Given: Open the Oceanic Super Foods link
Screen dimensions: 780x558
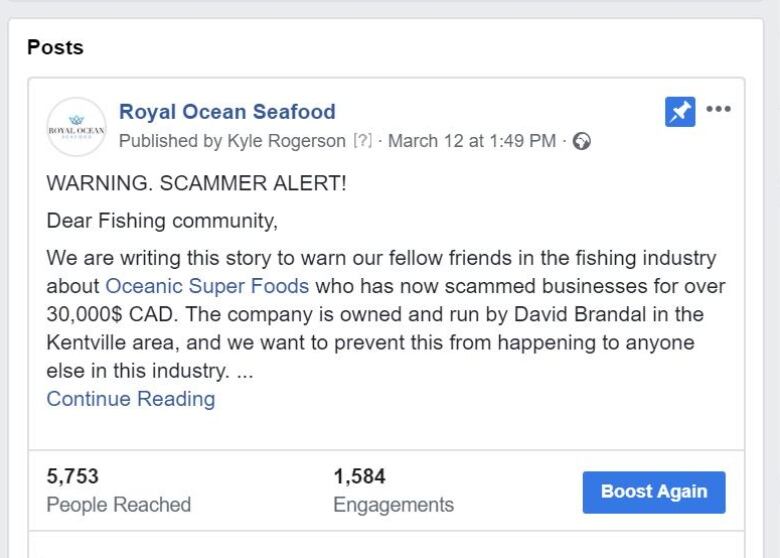Looking at the screenshot, I should 207,286.
